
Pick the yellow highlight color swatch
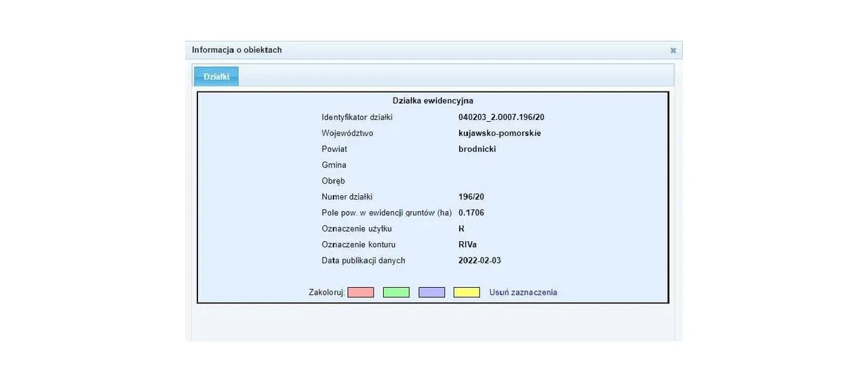point(467,293)
